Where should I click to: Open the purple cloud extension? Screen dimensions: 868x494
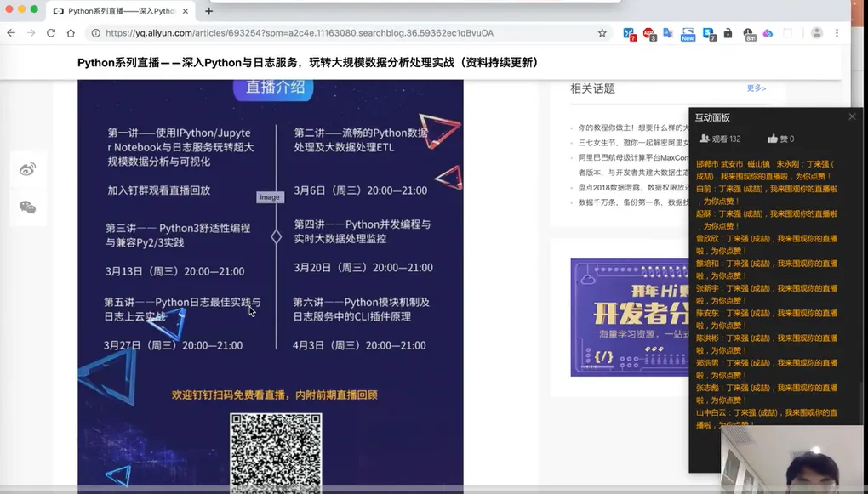[768, 33]
